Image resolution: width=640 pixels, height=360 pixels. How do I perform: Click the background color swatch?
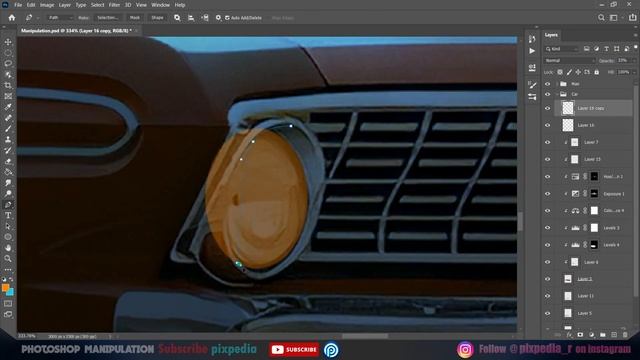pyautogui.click(x=11, y=293)
